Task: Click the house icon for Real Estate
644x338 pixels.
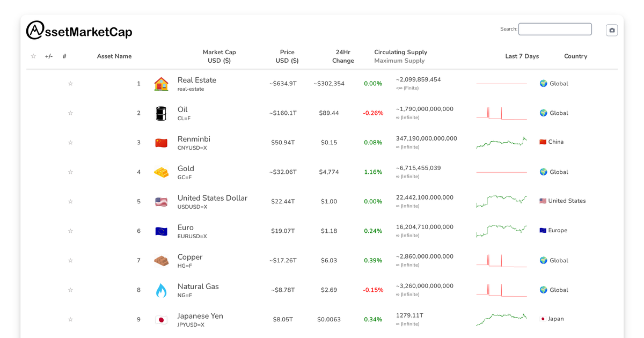Action: coord(161,84)
